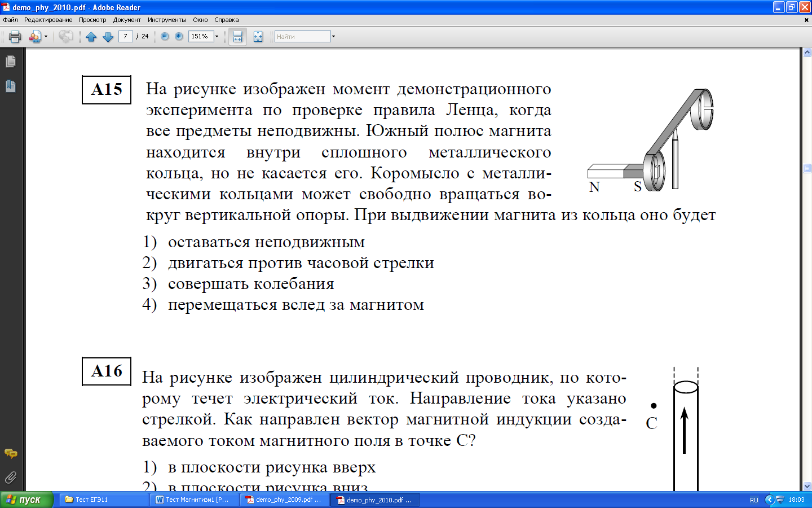The height and width of the screenshot is (508, 812).
Task: Switch to fit one full page icon
Action: point(258,37)
